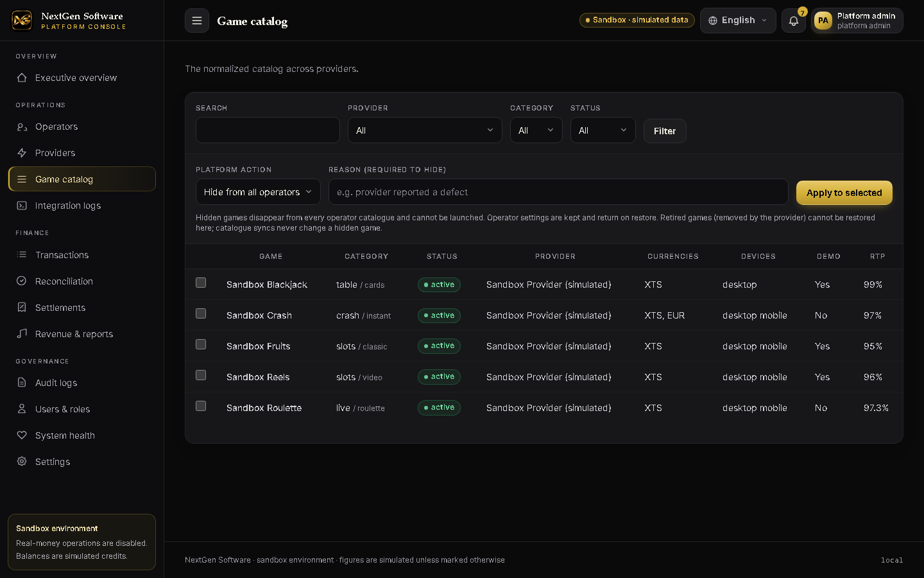Click Apply to selected button

coord(844,193)
